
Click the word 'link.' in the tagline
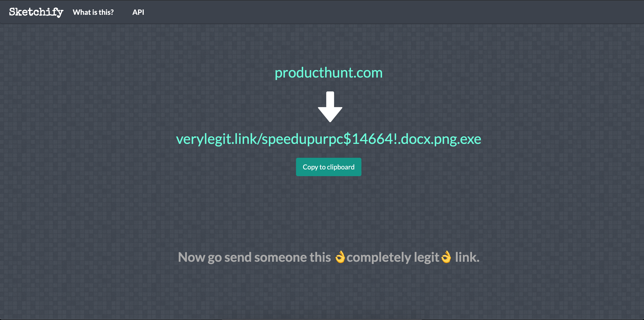tap(467, 257)
